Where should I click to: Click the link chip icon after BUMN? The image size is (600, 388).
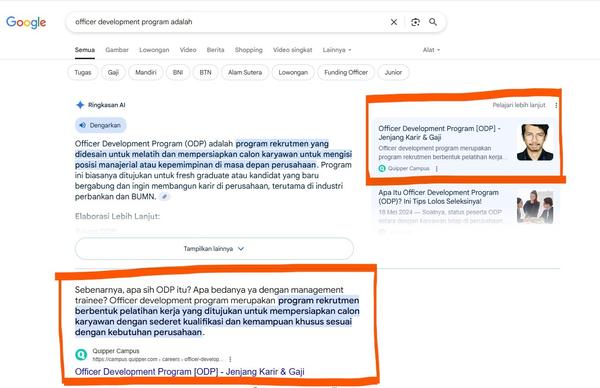[x=164, y=197]
